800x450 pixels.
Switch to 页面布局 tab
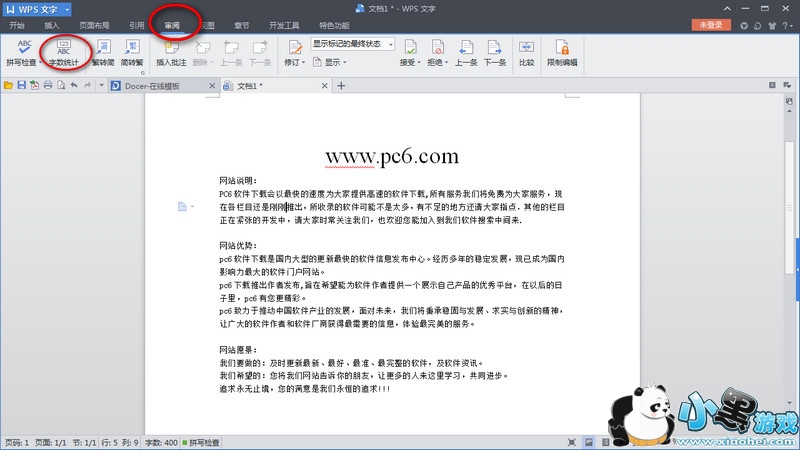[94, 26]
